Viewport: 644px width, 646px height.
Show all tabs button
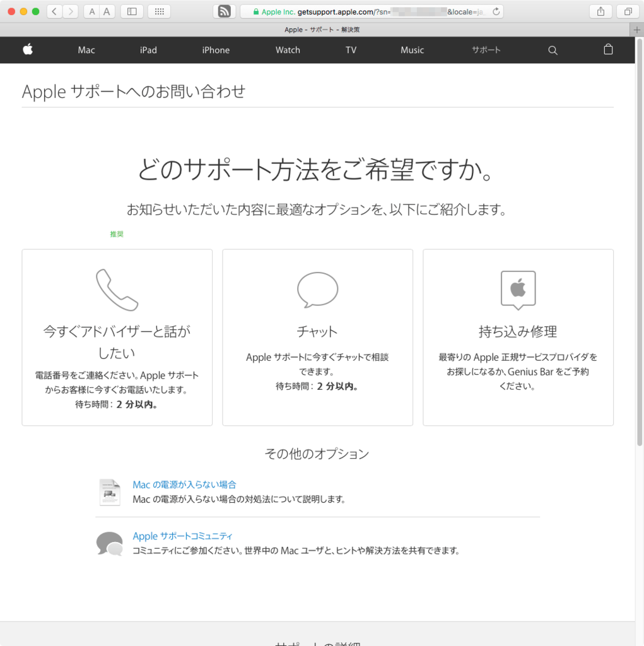pos(628,11)
